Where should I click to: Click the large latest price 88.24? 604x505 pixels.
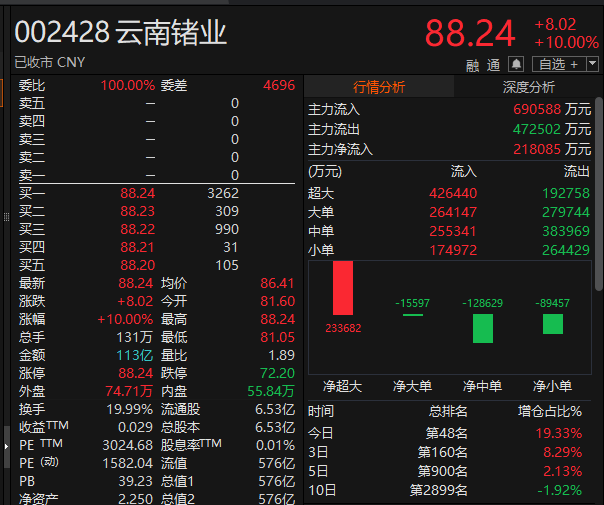pyautogui.click(x=470, y=34)
